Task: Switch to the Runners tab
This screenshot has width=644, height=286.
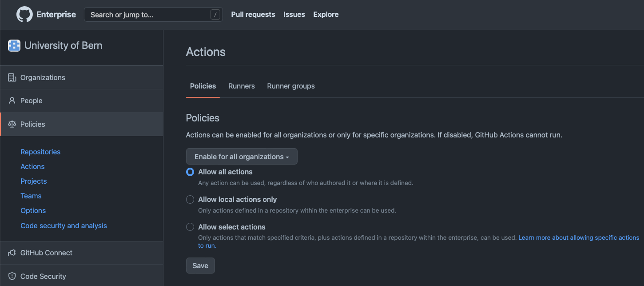Action: 242,86
